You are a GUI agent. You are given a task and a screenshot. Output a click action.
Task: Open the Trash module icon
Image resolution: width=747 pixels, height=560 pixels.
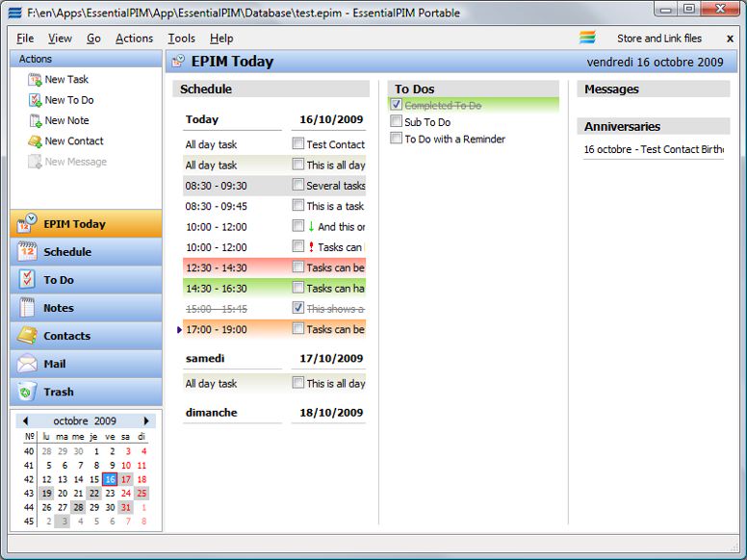point(27,392)
